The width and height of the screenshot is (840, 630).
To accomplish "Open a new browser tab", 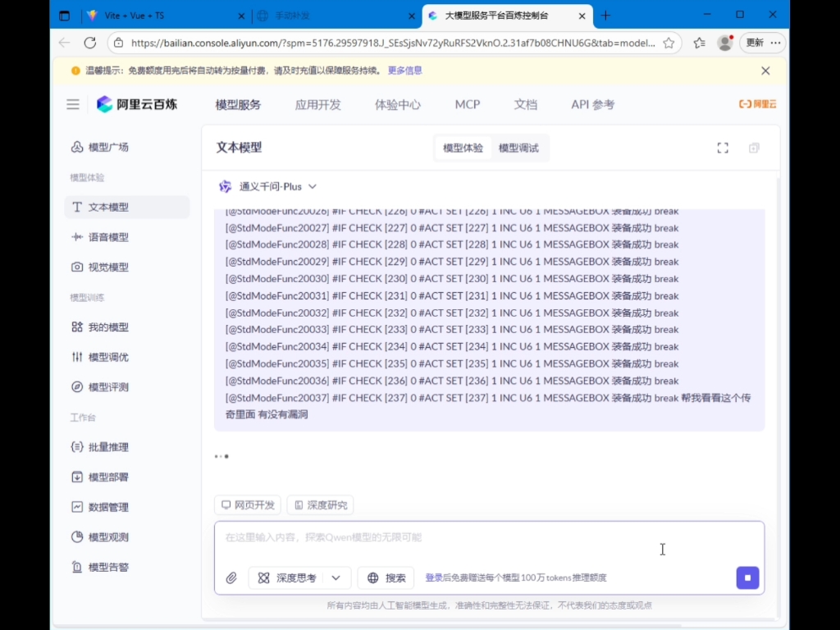I will coord(606,16).
